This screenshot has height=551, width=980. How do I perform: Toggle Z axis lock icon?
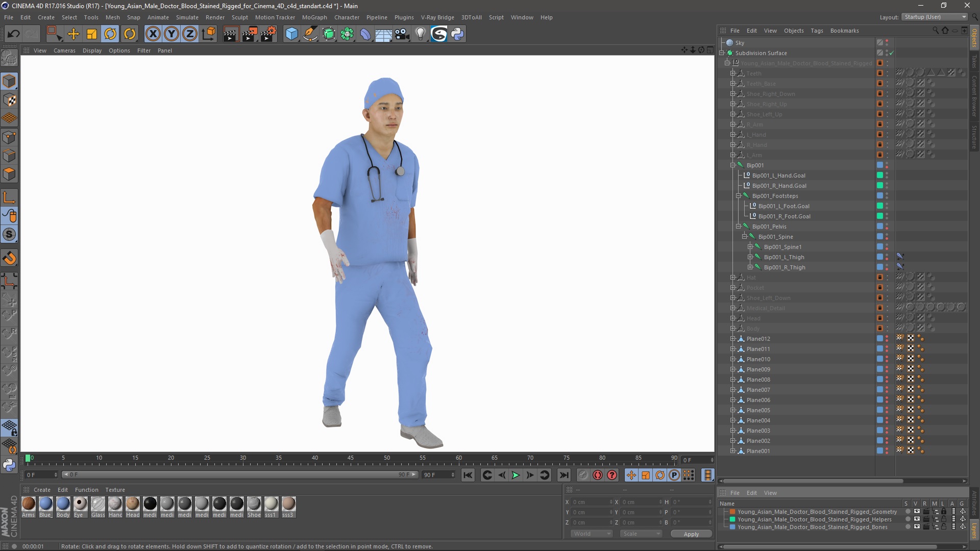[190, 34]
